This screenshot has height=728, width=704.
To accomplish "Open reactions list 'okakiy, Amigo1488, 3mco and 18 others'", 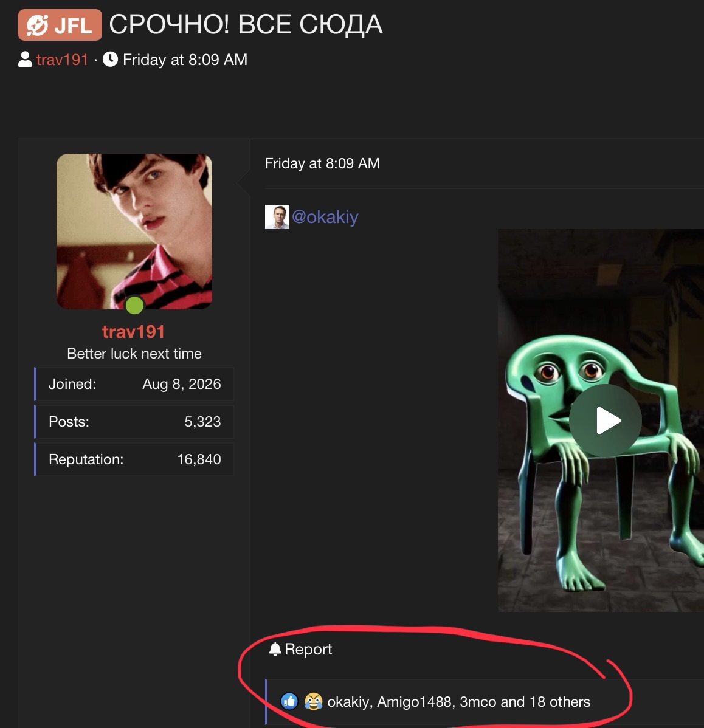I will point(459,701).
